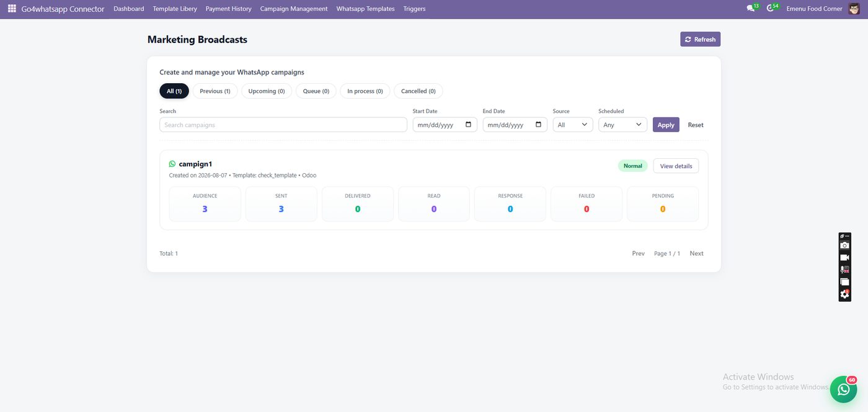Click the camera screenshot icon in side toolbar

844,245
